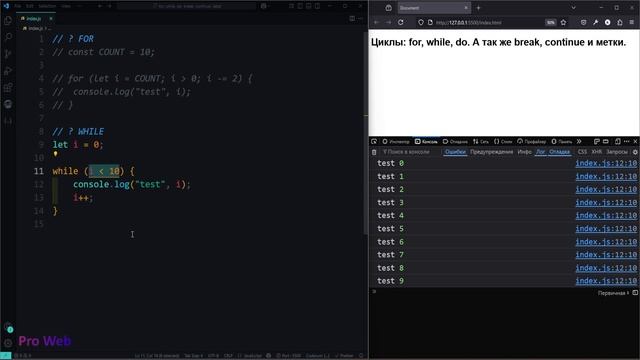Open Run and Debug in VS Code activity bar
The height and width of the screenshot is (360, 640).
[8, 71]
